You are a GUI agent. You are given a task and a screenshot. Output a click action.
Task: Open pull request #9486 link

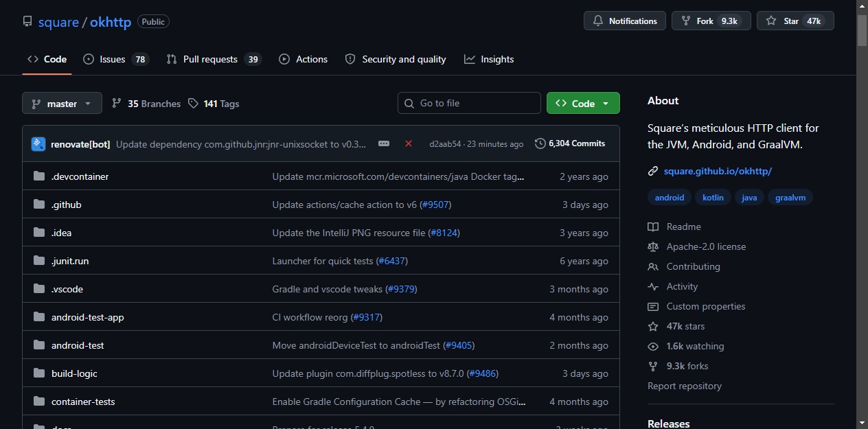click(482, 373)
